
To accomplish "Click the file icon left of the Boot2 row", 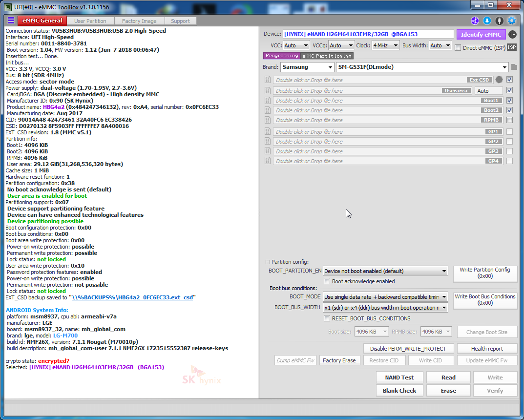I will coord(267,110).
